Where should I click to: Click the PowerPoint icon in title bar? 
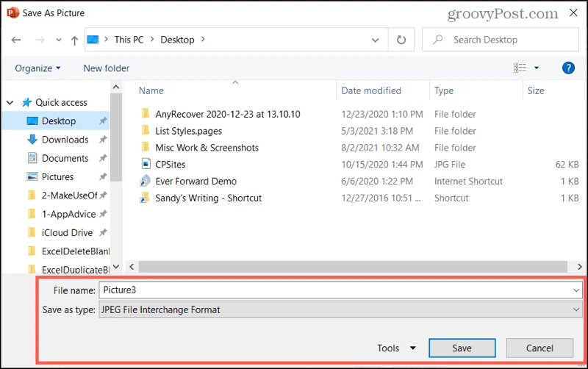pos(12,12)
